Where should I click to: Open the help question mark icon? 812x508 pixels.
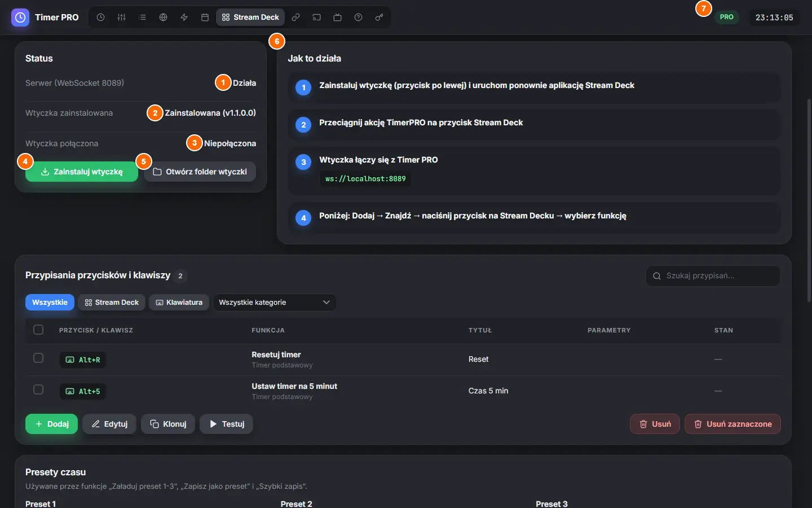[358, 17]
